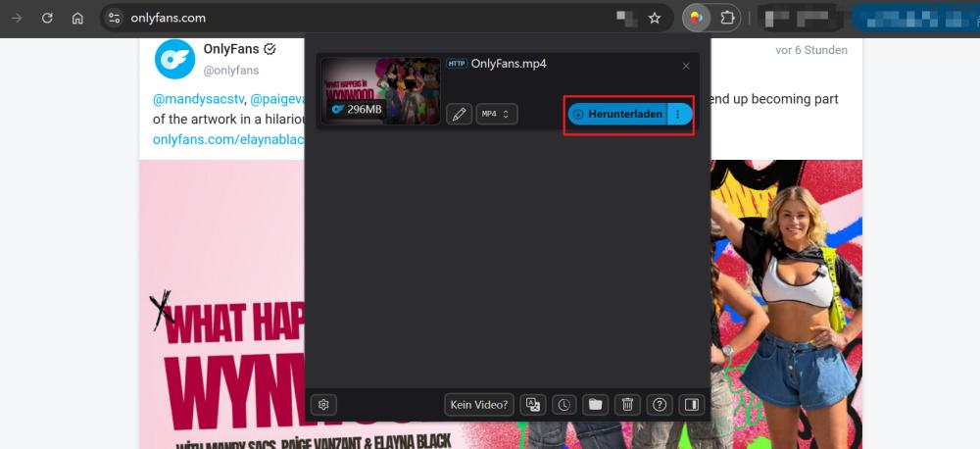Open the video downloader extension icon

coord(696,18)
